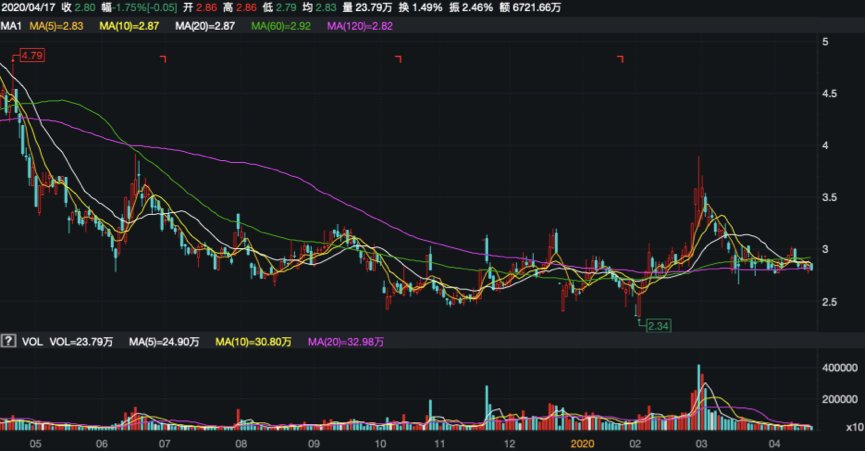Click the 2.34 lowest price tag
This screenshot has height=451, width=865.
(657, 326)
